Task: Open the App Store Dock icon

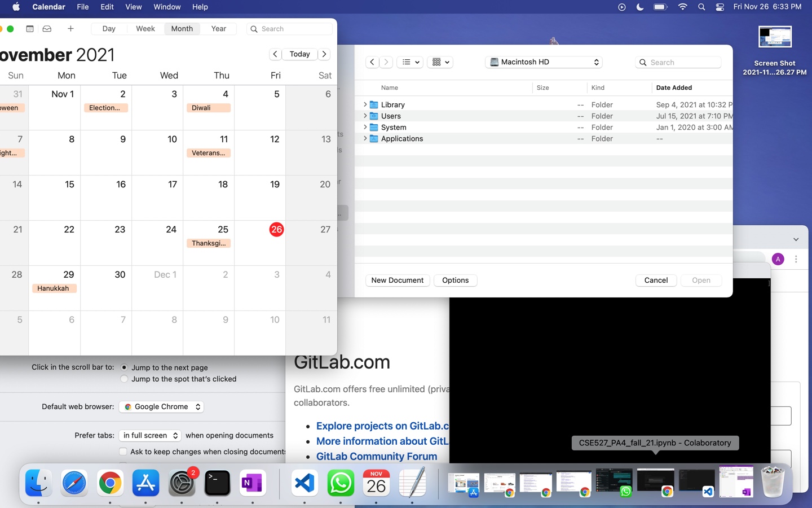Action: (x=146, y=484)
